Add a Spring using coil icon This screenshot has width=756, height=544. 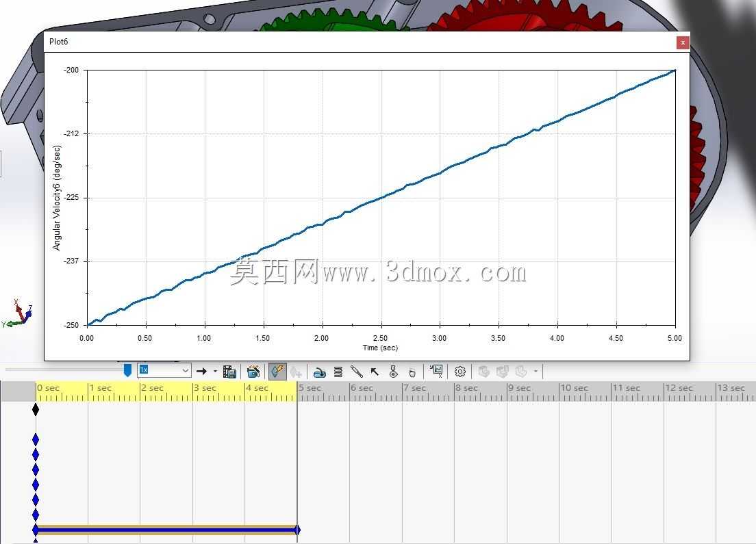click(x=338, y=372)
